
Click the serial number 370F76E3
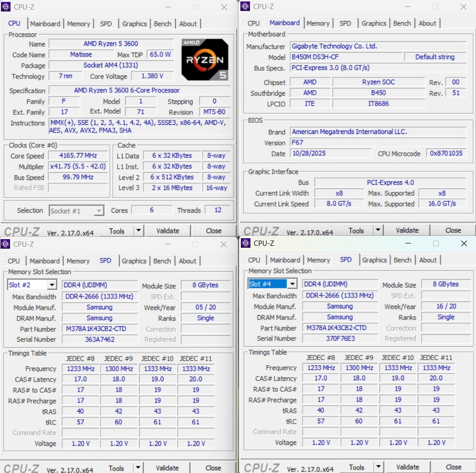340,339
